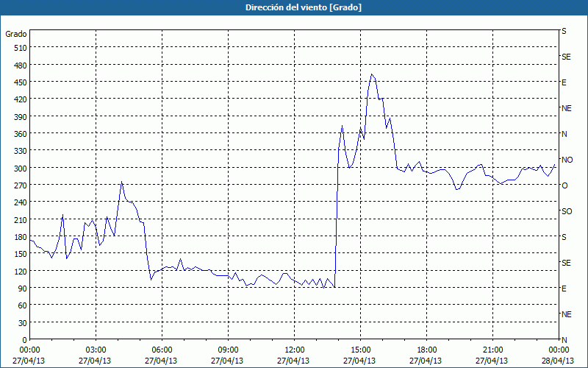The image size is (588, 368).
Task: Click the 30 degree axis label
Action: (23, 323)
